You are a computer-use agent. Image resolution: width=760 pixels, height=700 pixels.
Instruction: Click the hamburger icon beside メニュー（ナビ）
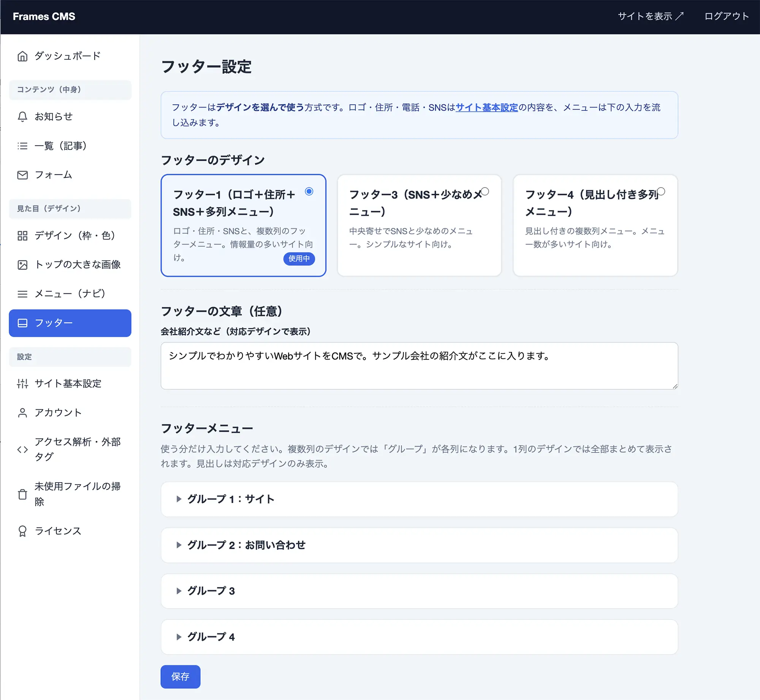click(22, 294)
